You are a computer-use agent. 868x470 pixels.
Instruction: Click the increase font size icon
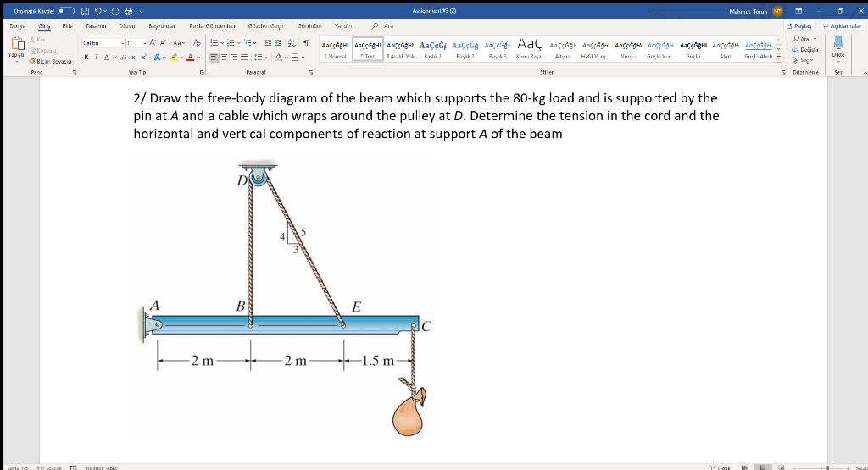[153, 43]
